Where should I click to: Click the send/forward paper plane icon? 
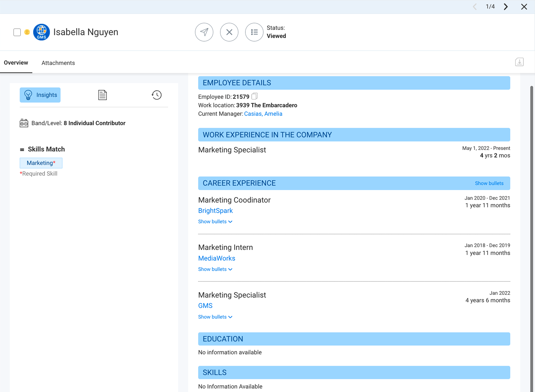click(x=204, y=32)
